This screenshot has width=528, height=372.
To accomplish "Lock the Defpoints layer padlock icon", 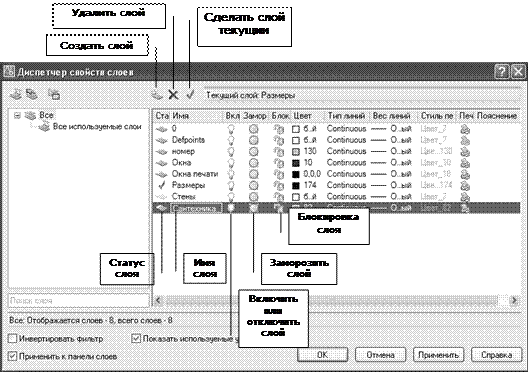I will click(x=279, y=140).
